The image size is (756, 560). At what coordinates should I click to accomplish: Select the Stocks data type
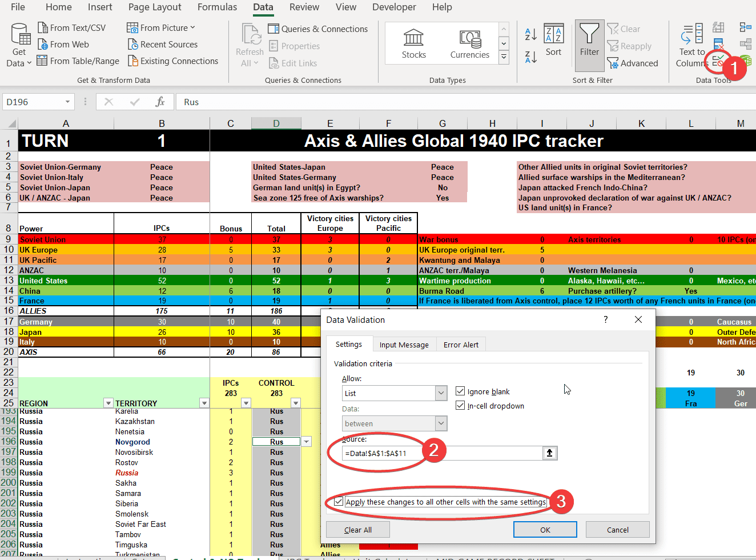413,43
